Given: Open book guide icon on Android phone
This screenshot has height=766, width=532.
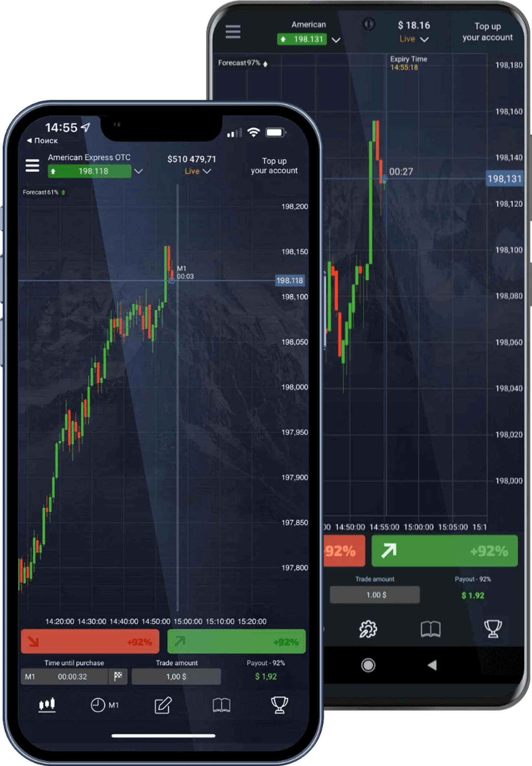Looking at the screenshot, I should 430,629.
